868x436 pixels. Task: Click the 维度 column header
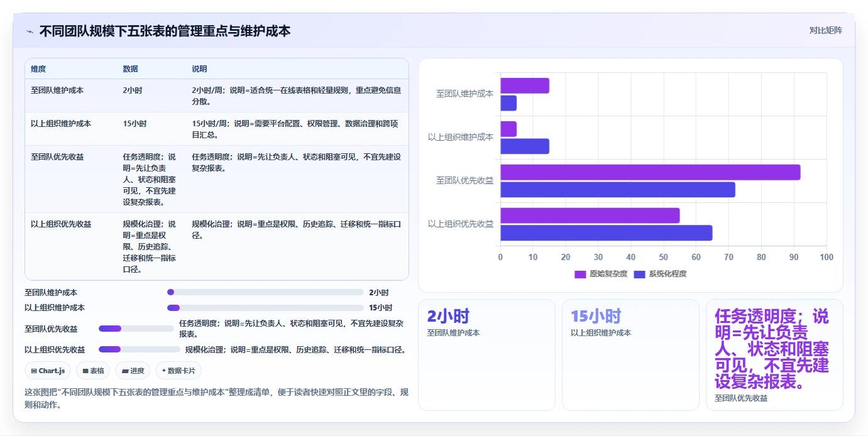tap(38, 69)
